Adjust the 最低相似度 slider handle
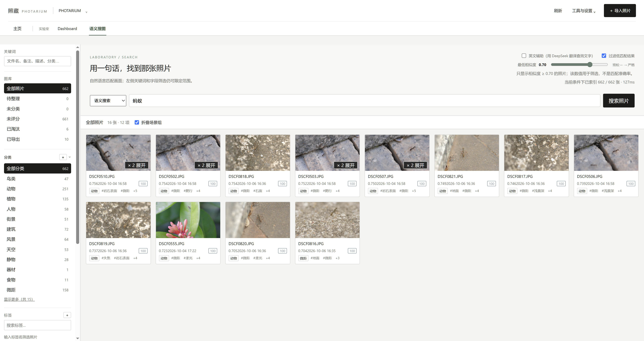 click(590, 65)
